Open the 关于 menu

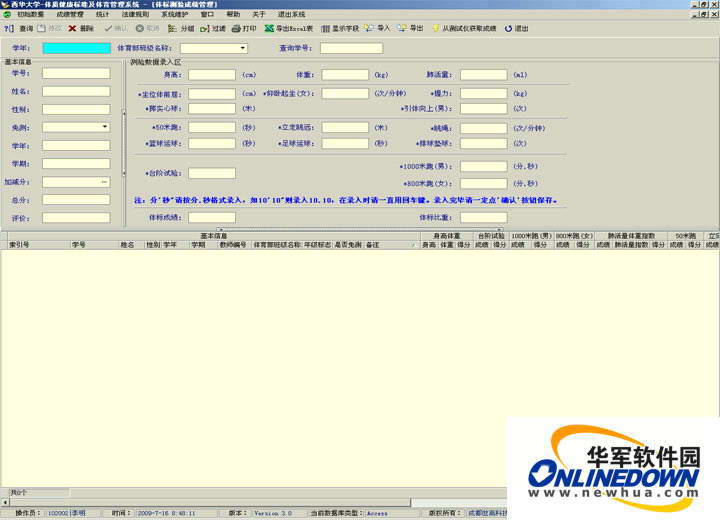259,14
